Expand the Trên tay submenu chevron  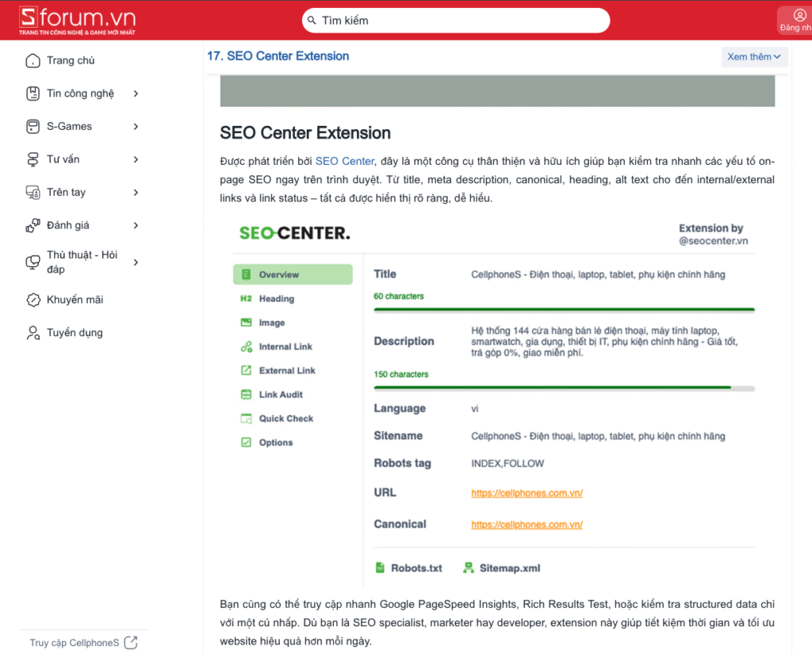tap(136, 193)
